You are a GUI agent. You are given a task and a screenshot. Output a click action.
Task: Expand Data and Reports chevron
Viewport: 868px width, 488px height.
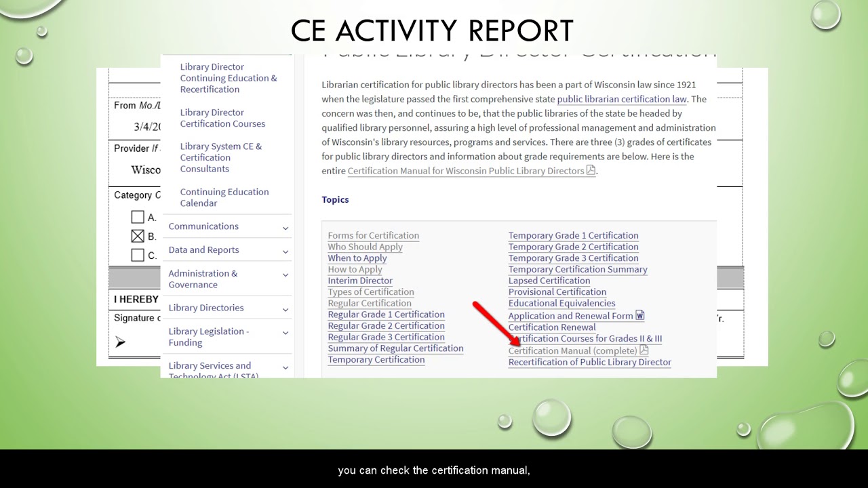(x=285, y=251)
